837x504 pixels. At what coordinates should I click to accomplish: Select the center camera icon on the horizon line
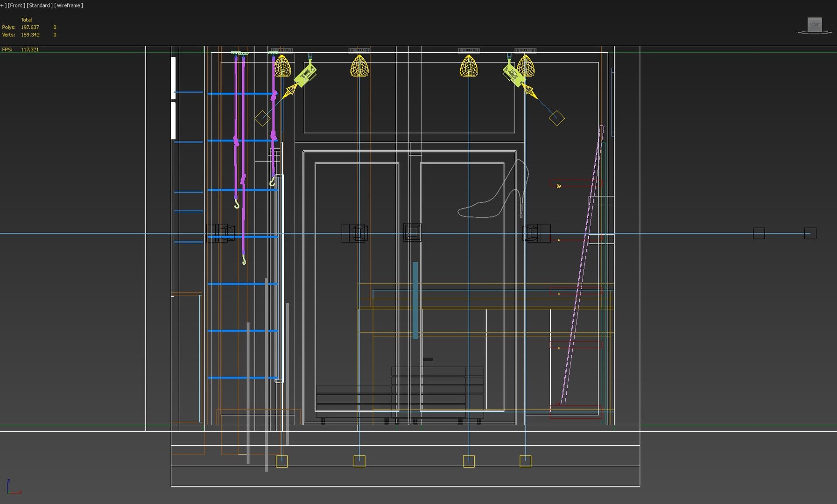pyautogui.click(x=413, y=232)
